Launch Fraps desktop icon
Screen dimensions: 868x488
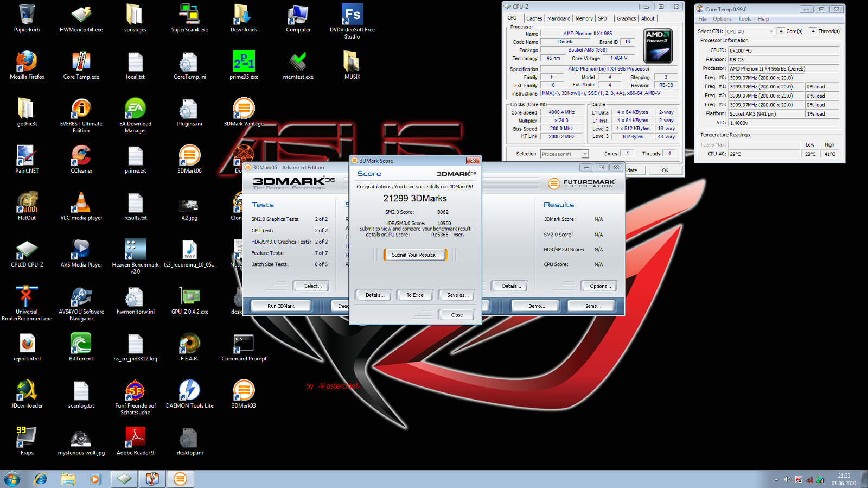[27, 441]
